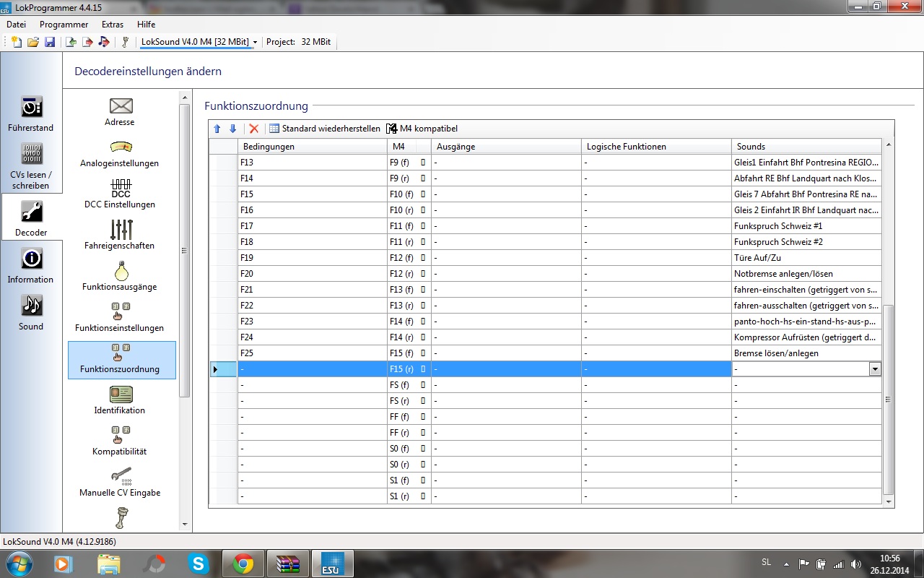Open volume control in system tray
924x578 pixels.
click(856, 564)
